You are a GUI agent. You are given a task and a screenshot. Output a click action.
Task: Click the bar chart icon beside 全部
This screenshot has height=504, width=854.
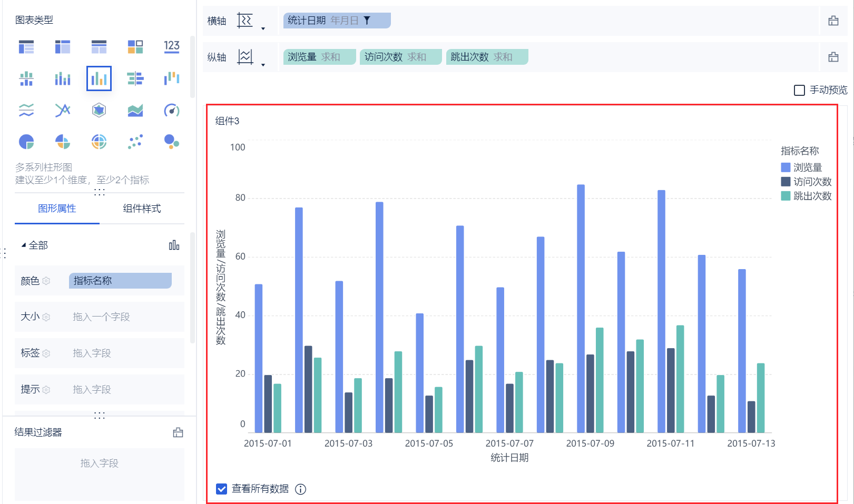coord(174,245)
